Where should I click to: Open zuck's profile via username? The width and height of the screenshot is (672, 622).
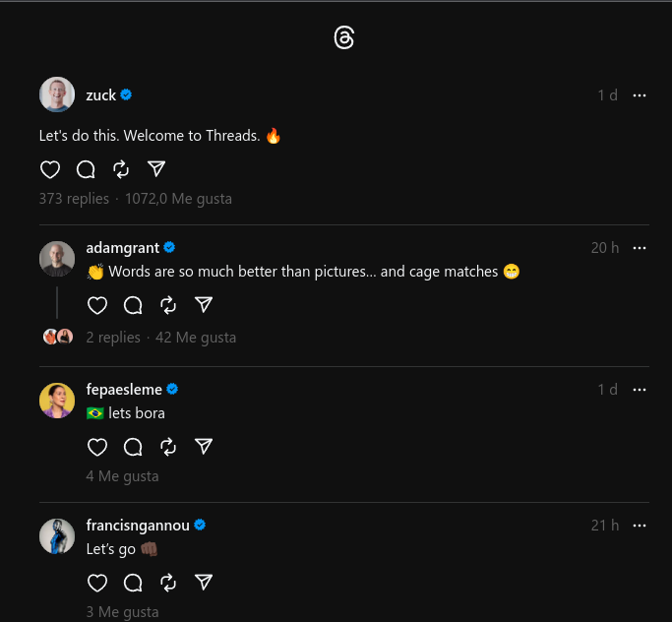click(x=101, y=95)
